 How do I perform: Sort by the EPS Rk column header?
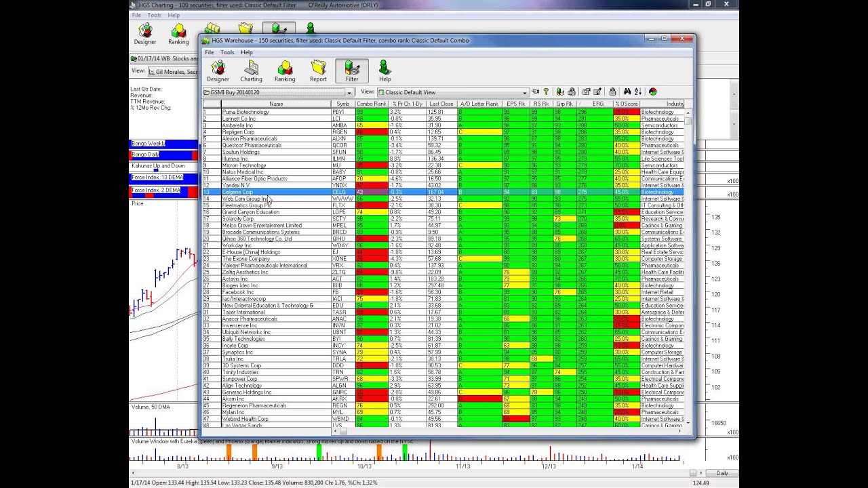pos(516,104)
